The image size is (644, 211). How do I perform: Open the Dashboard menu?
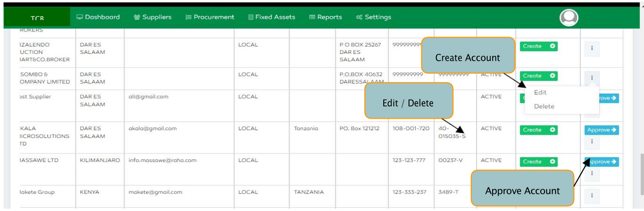coord(98,17)
